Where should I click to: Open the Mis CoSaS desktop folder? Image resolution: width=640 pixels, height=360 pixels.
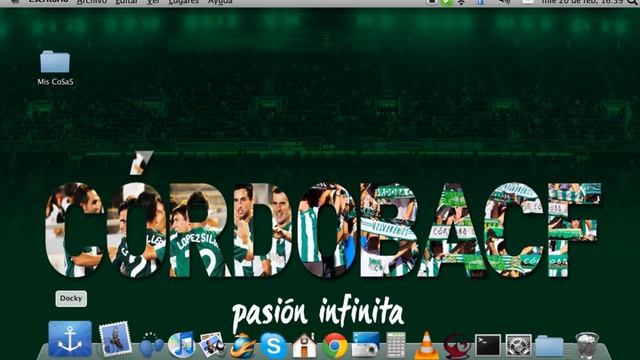[x=55, y=62]
